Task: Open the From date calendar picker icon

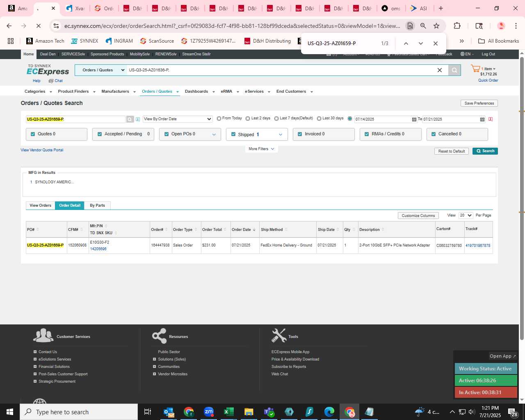Action: 414,119
